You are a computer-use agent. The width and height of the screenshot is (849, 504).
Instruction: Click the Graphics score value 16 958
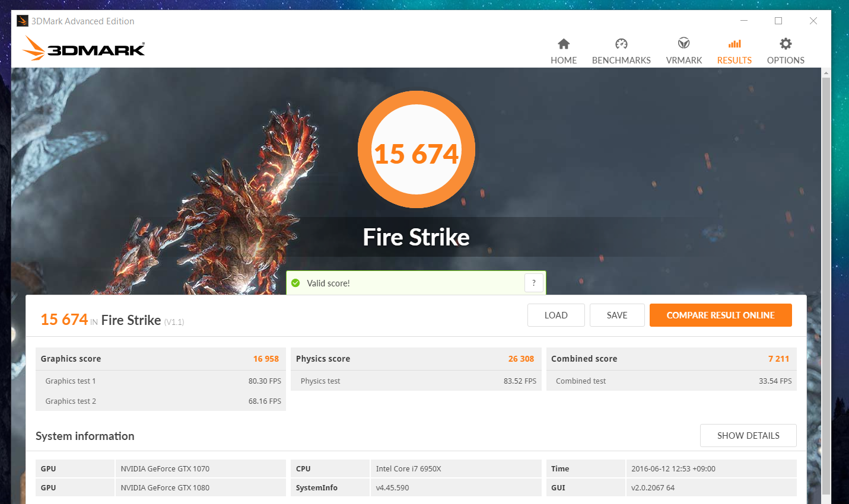[x=266, y=359]
